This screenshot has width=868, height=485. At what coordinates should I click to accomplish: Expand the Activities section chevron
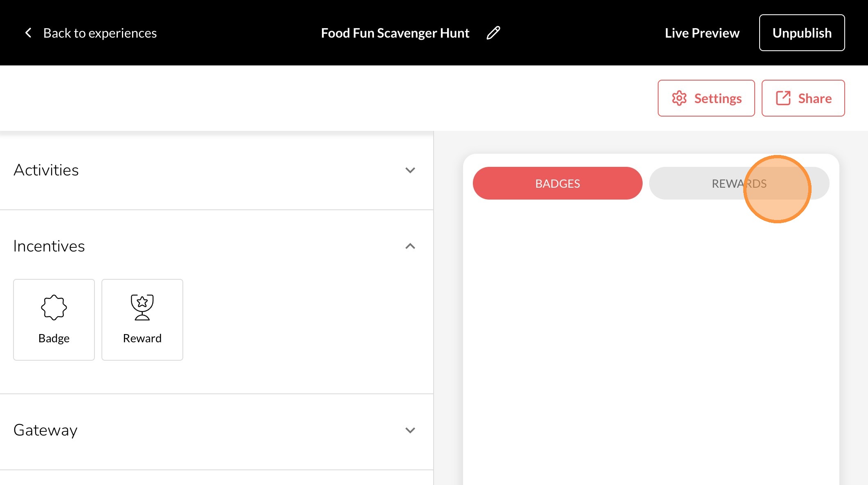pos(410,170)
